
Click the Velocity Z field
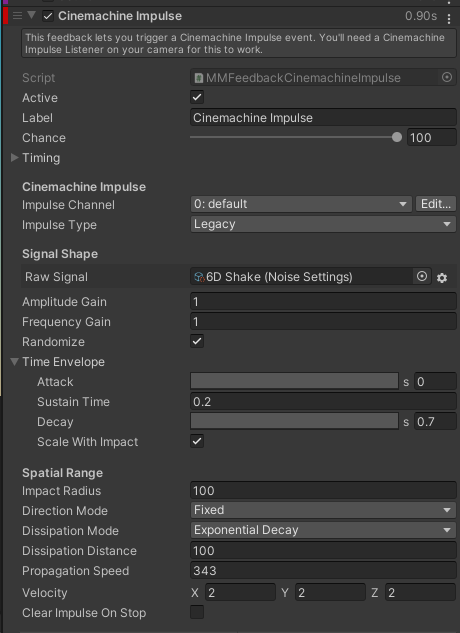[420, 593]
